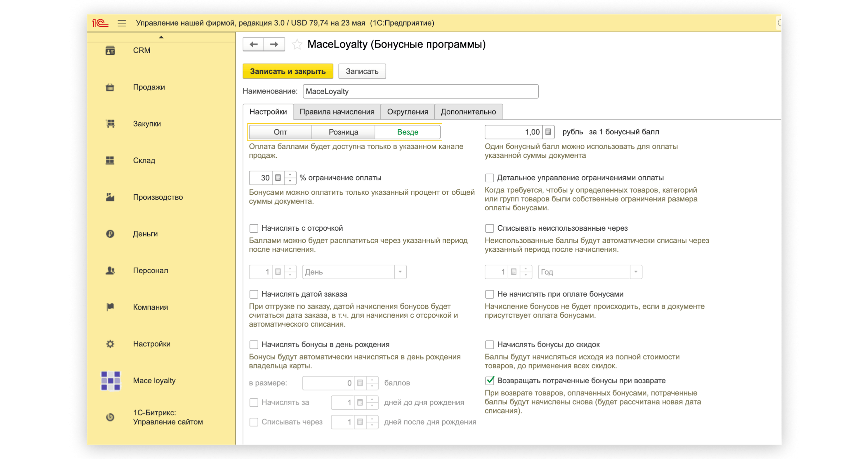The width and height of the screenshot is (868, 459).
Task: Open calculator for rubles per bonus point
Action: pyautogui.click(x=548, y=132)
